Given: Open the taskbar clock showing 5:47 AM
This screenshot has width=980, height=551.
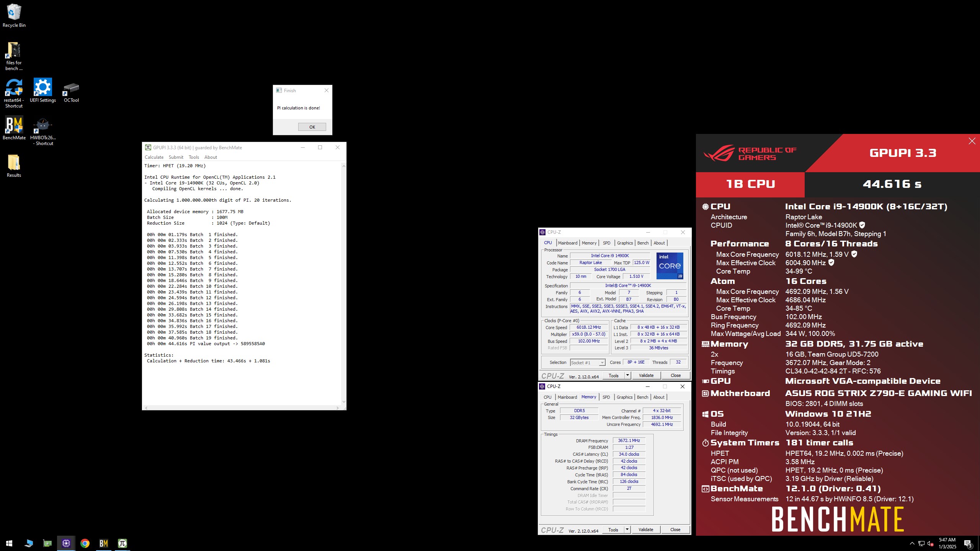Looking at the screenshot, I should [947, 543].
